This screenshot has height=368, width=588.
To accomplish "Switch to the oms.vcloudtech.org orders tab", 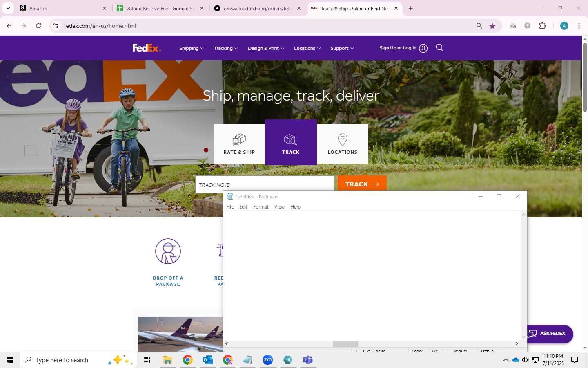I will point(257,8).
